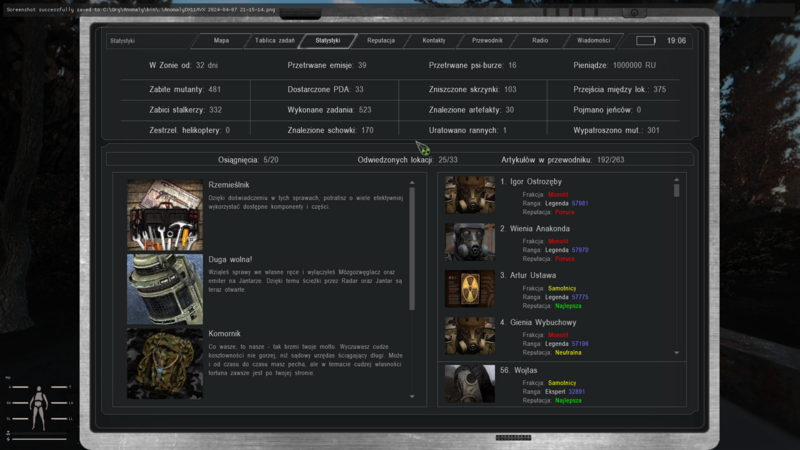Open the Wiadomości messages tab
Screen dimensions: 800x450
tap(593, 41)
